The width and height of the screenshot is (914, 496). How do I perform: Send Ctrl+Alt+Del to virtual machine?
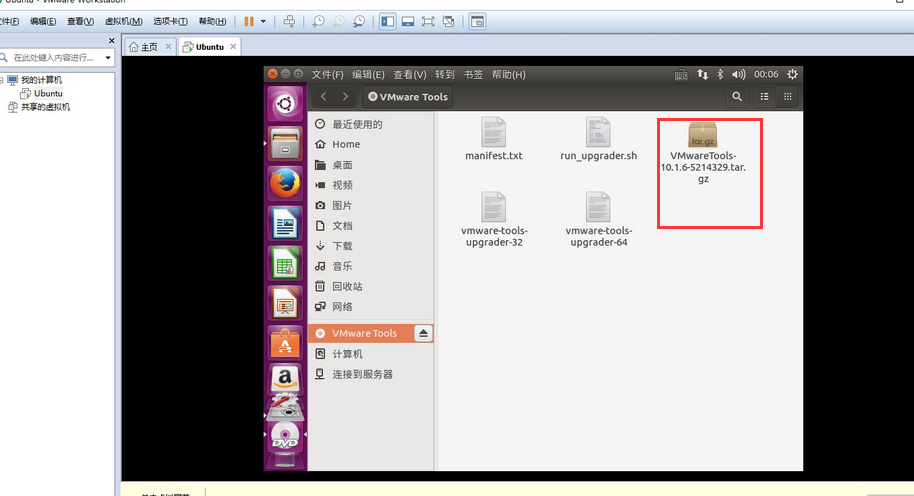tap(289, 22)
